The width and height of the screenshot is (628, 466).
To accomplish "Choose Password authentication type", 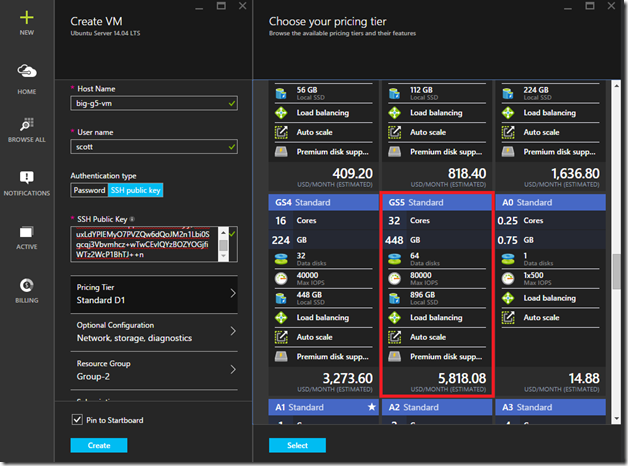I will [89, 190].
